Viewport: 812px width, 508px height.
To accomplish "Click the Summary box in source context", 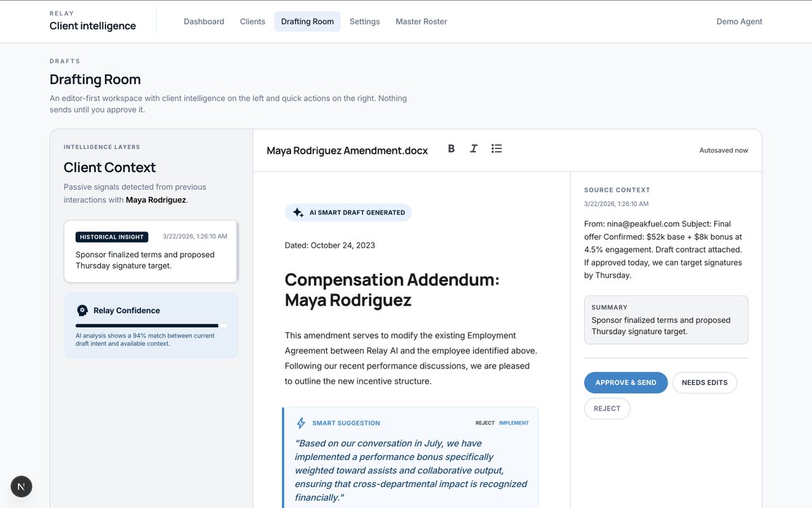I will click(x=666, y=320).
